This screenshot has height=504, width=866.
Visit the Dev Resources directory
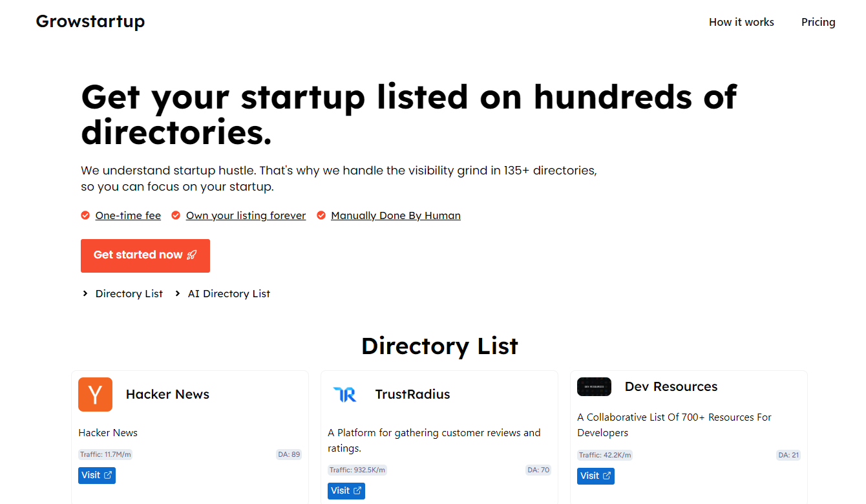coord(596,476)
